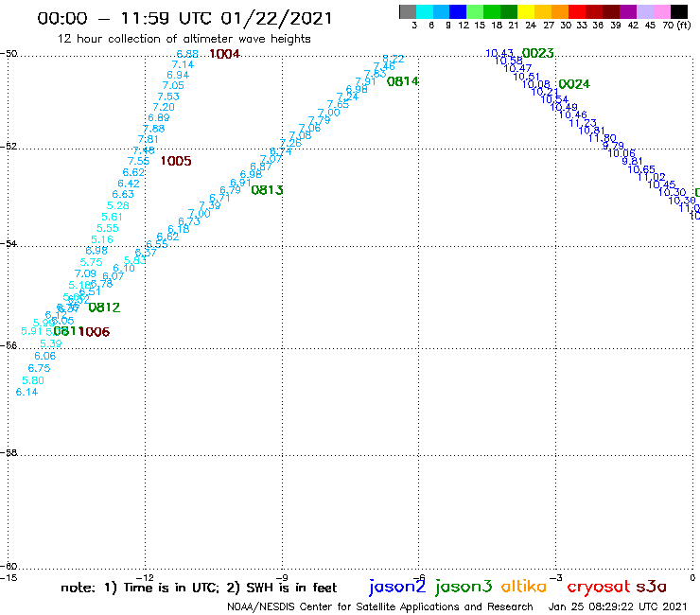
Task: Select the cryosat satellite legend label
Action: click(x=598, y=588)
